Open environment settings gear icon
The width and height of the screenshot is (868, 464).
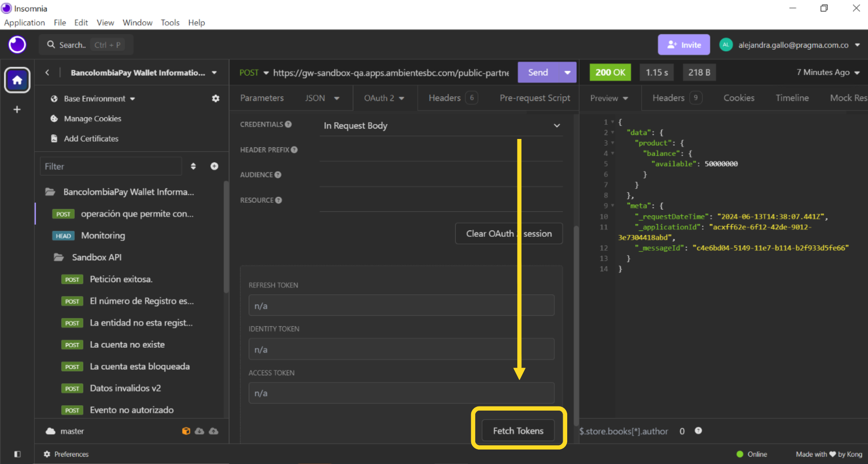(x=216, y=98)
